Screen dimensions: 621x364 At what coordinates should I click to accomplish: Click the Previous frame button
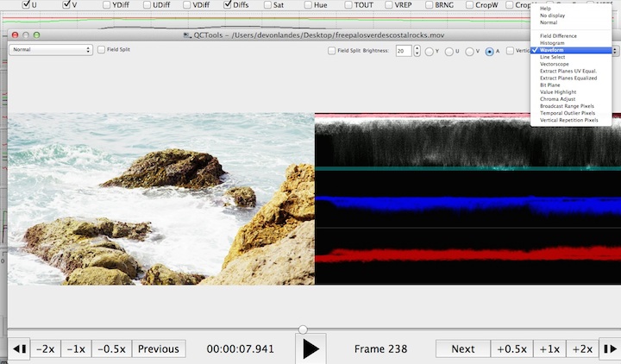[159, 349]
